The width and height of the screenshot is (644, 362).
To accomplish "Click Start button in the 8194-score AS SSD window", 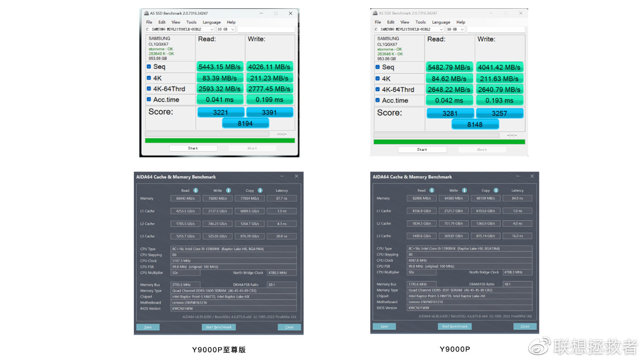I will click(193, 148).
